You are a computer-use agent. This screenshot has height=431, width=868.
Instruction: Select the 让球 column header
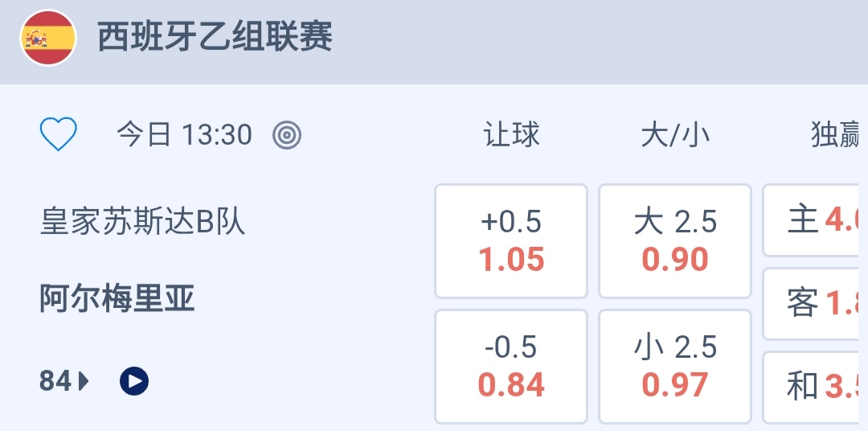click(511, 135)
